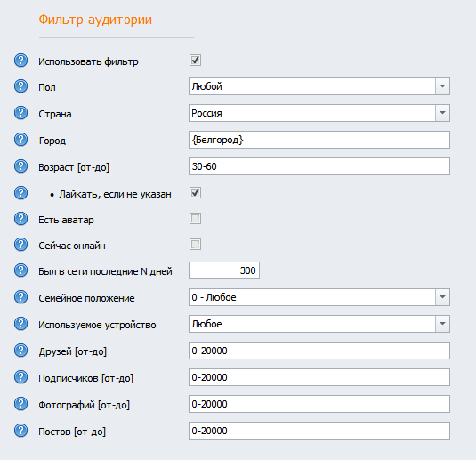Click the Город field containing {Белгород}
The width and height of the screenshot is (476, 460).
click(x=319, y=140)
